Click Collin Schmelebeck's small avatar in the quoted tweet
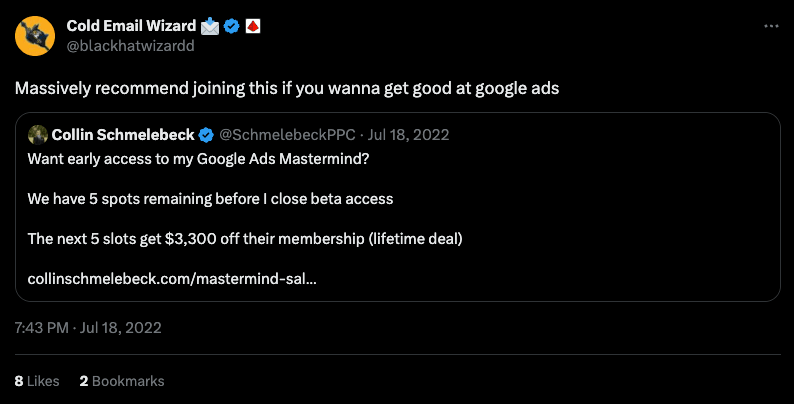This screenshot has width=794, height=404. 37,134
